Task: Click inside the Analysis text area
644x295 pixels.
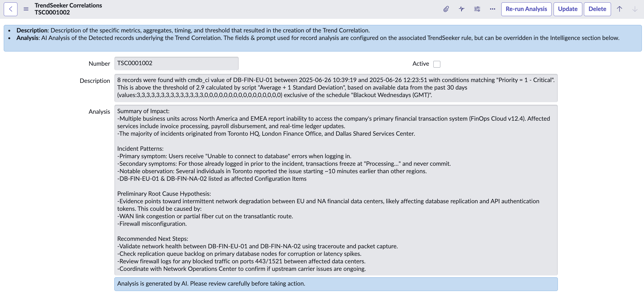Action: 336,190
